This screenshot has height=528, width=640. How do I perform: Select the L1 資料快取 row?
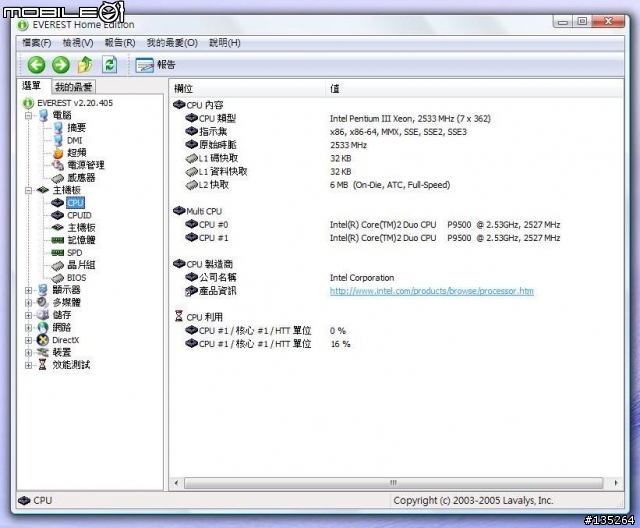(222, 171)
